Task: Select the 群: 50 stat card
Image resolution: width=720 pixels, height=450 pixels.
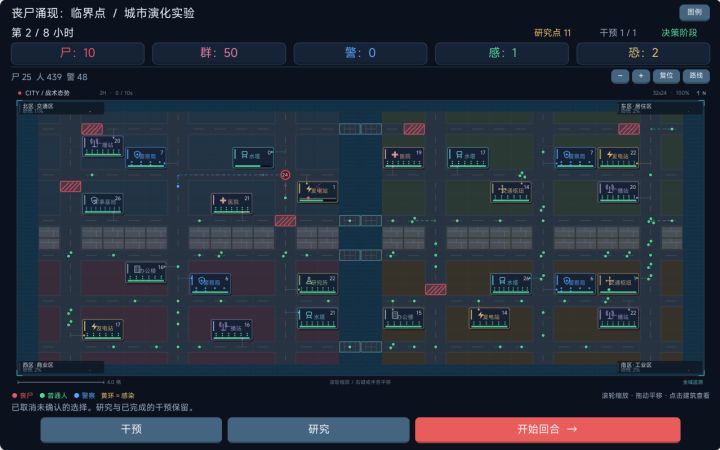Action: click(x=219, y=53)
